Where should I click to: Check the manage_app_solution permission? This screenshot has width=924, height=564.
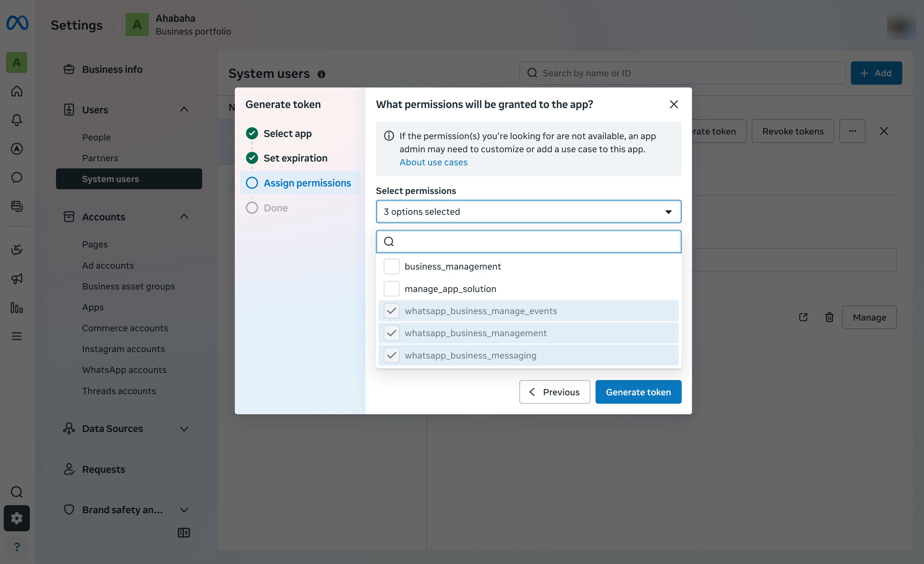click(392, 289)
